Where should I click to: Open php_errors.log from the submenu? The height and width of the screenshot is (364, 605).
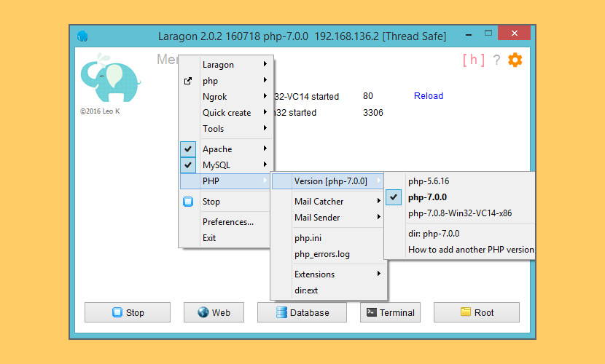(327, 254)
